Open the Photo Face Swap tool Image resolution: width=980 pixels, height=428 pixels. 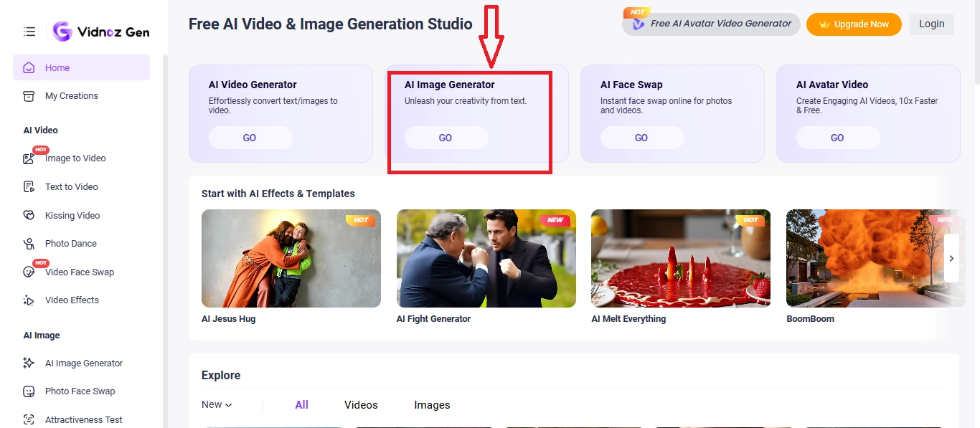(x=79, y=391)
